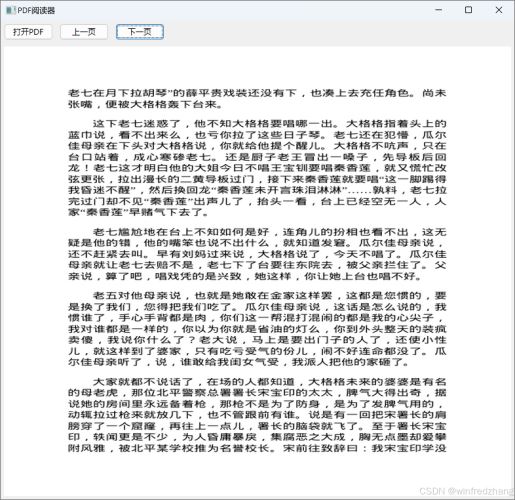Click the first line starting 老七在月下拉胡琴
The width and height of the screenshot is (515, 500).
tap(257, 93)
